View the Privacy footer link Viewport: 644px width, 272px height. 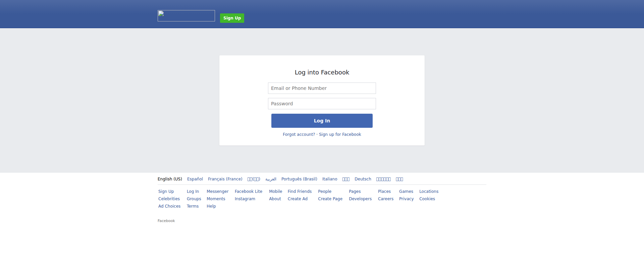coord(406,199)
